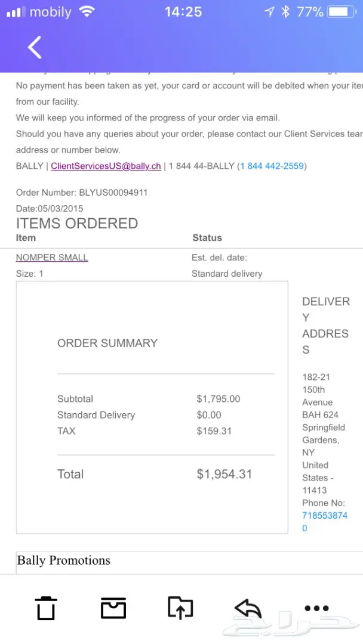Tap the Bluetooth status icon
Screen dimensions: 363x644
click(x=285, y=12)
